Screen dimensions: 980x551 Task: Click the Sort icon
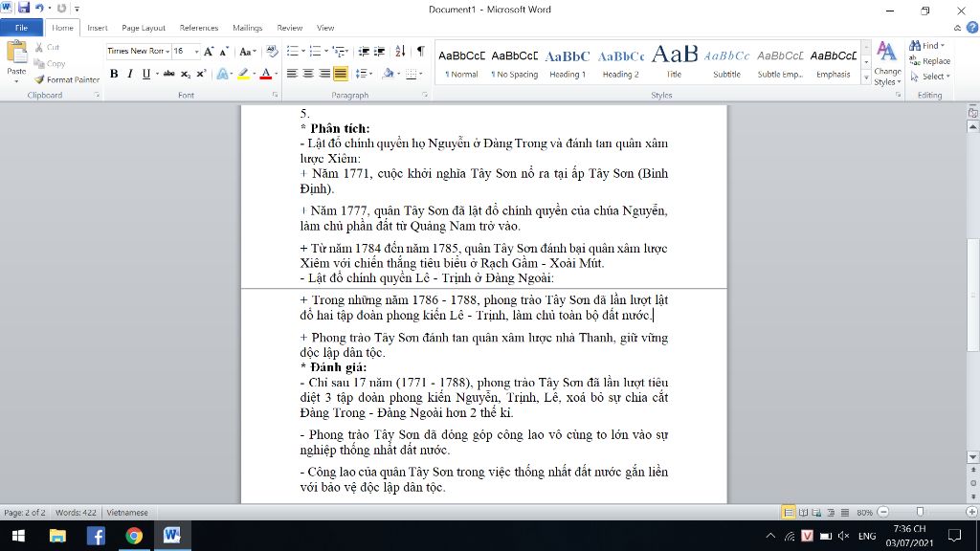pyautogui.click(x=400, y=52)
